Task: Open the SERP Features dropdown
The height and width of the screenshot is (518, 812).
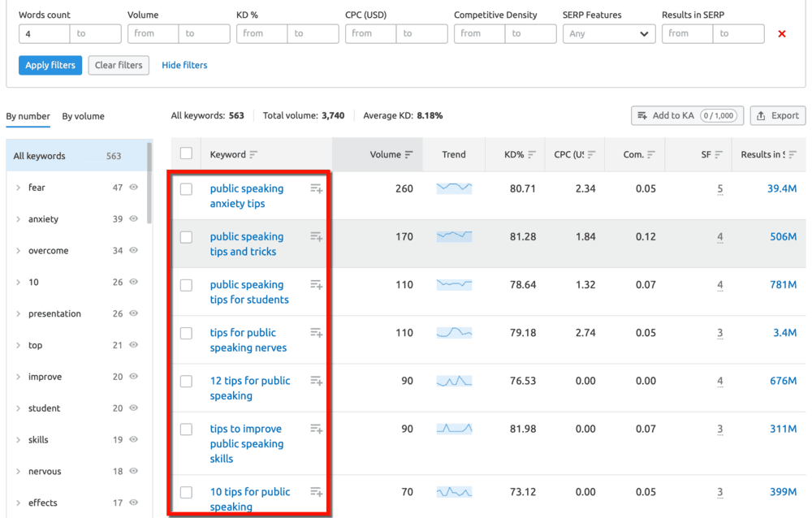Action: coord(609,33)
